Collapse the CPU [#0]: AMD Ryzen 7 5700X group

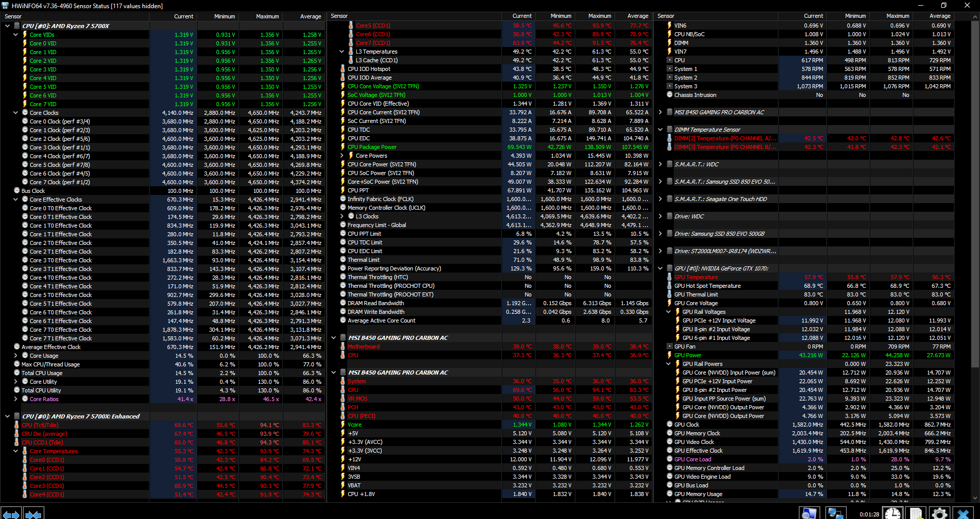click(7, 26)
